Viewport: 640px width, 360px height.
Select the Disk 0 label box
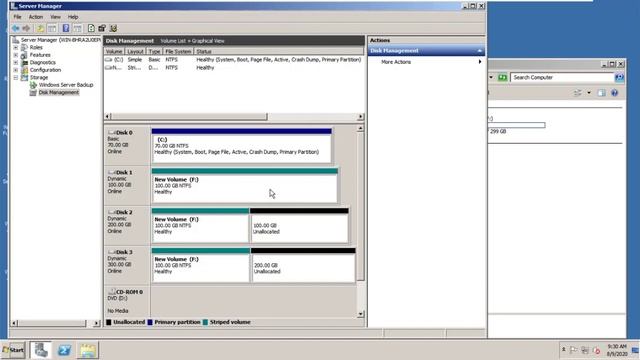127,145
